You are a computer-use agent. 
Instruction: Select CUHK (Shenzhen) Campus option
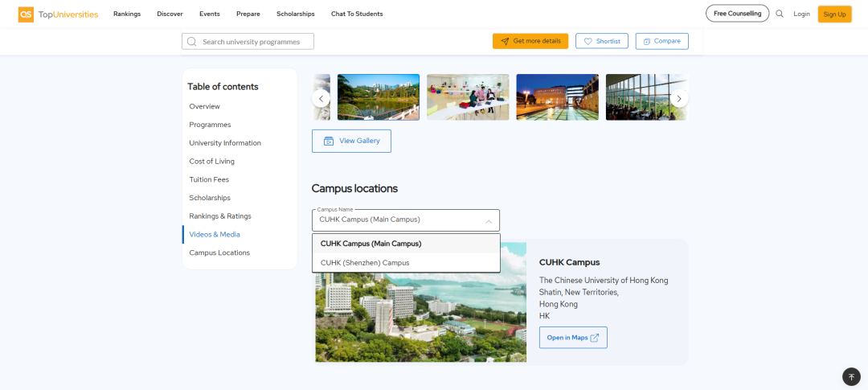(407, 263)
